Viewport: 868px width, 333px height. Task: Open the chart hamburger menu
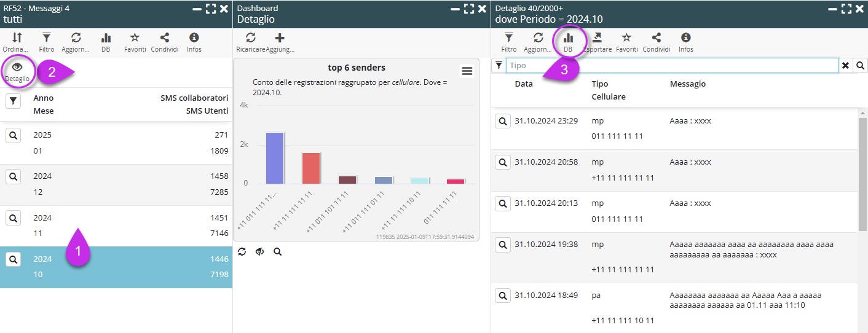coord(467,71)
